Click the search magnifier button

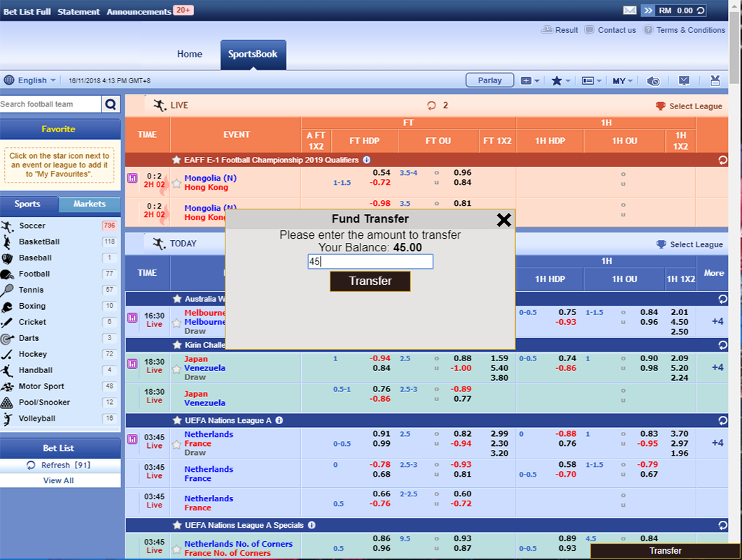[x=111, y=104]
